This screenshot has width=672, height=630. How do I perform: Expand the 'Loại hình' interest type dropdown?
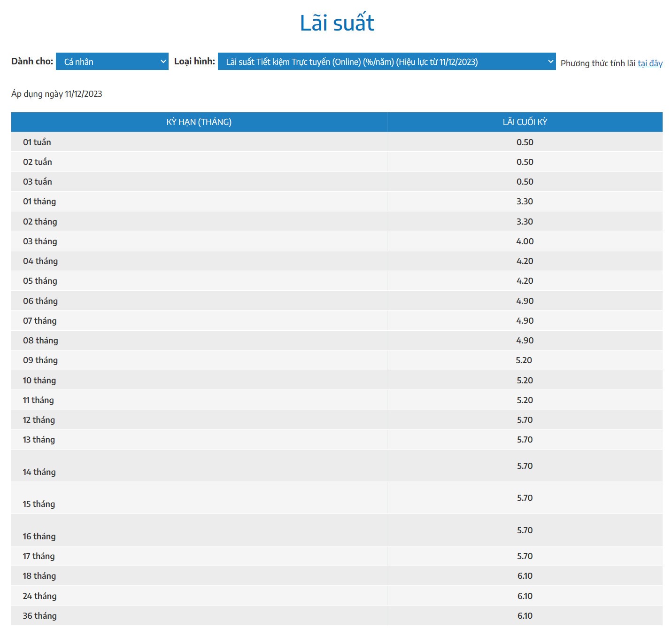click(x=386, y=62)
